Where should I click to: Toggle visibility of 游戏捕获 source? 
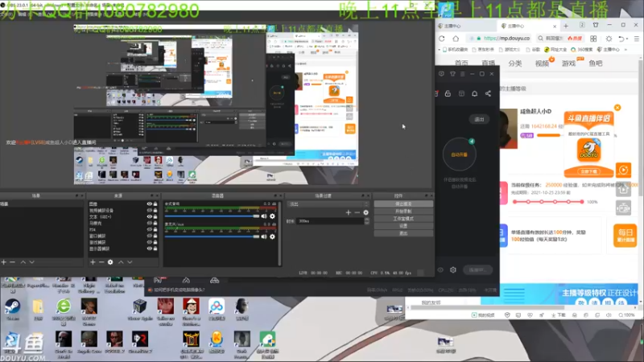tap(150, 242)
